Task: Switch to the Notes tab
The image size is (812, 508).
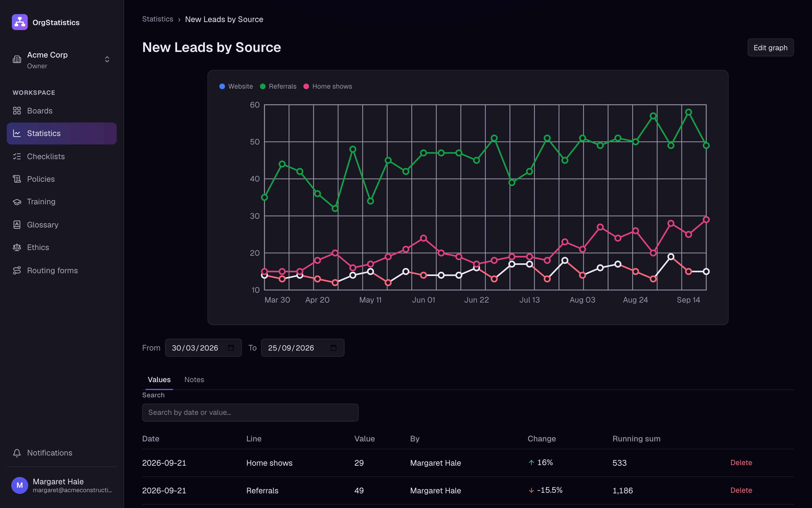Action: (x=194, y=380)
